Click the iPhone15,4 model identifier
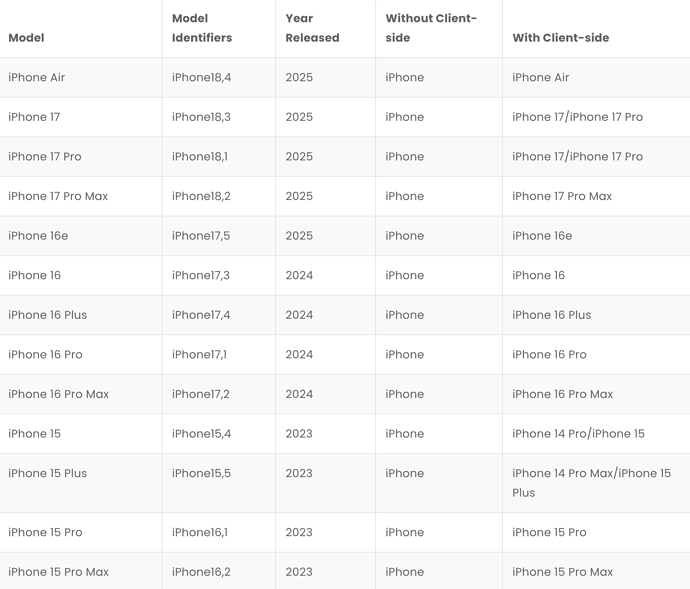This screenshot has width=690, height=589. tap(201, 434)
